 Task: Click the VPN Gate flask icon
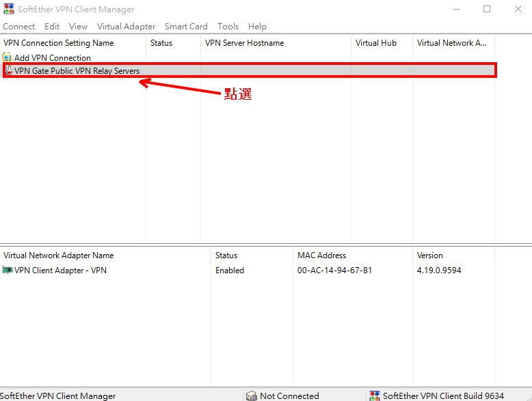(8, 70)
